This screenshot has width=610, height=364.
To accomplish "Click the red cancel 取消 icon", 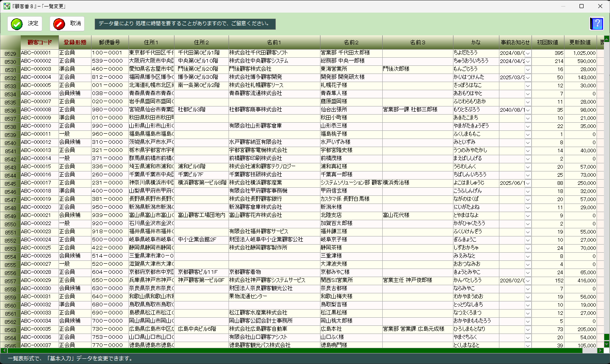I will [x=59, y=24].
